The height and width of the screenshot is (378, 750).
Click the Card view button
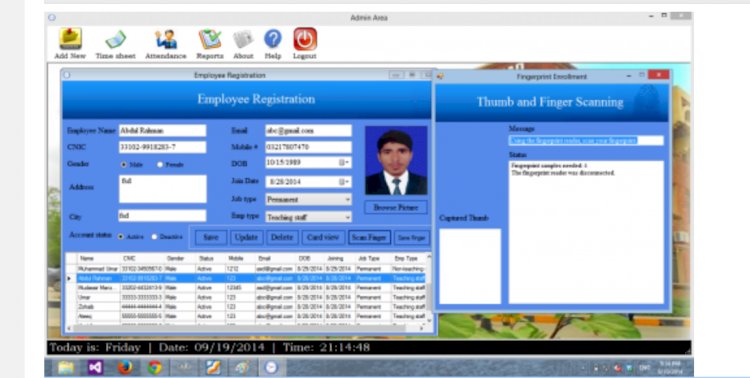click(323, 237)
